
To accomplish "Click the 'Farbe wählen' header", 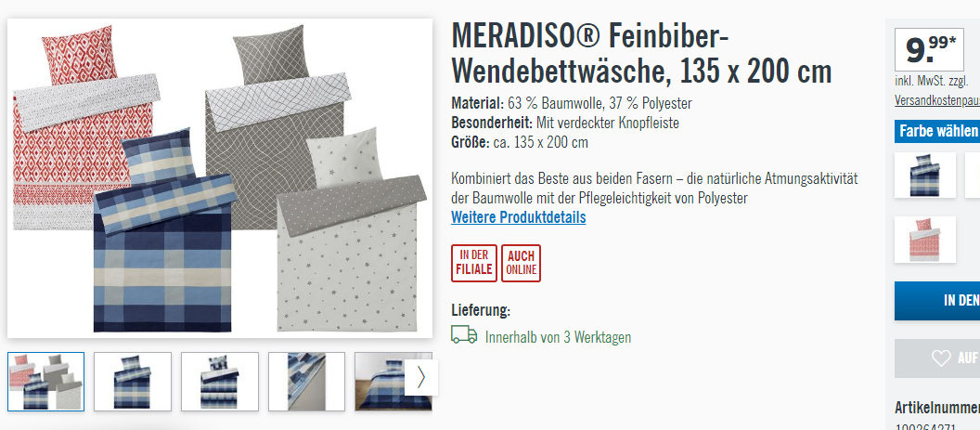I will [937, 132].
